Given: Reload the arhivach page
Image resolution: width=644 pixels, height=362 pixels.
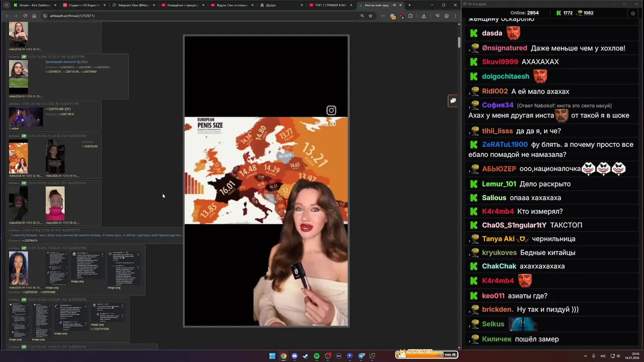Looking at the screenshot, I should pos(25,16).
